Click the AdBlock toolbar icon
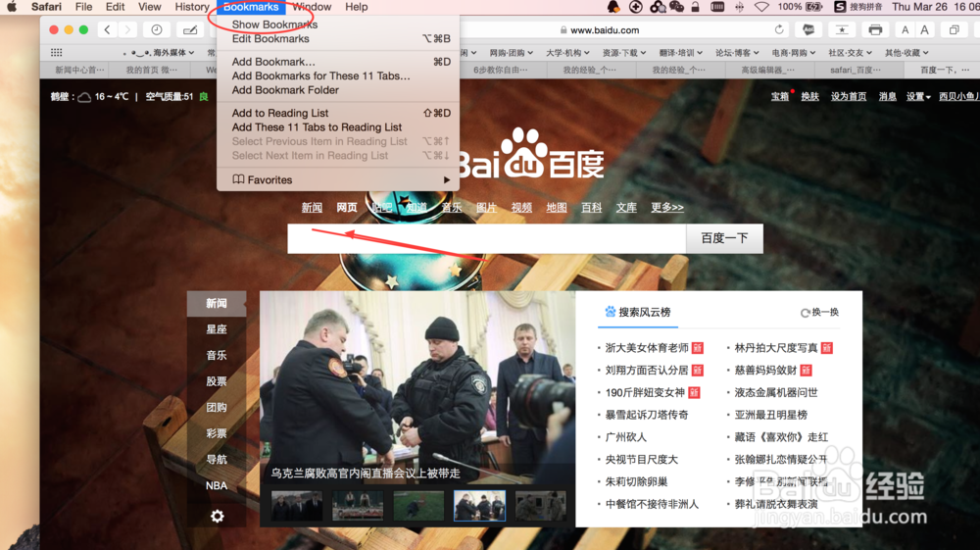 pos(808,30)
